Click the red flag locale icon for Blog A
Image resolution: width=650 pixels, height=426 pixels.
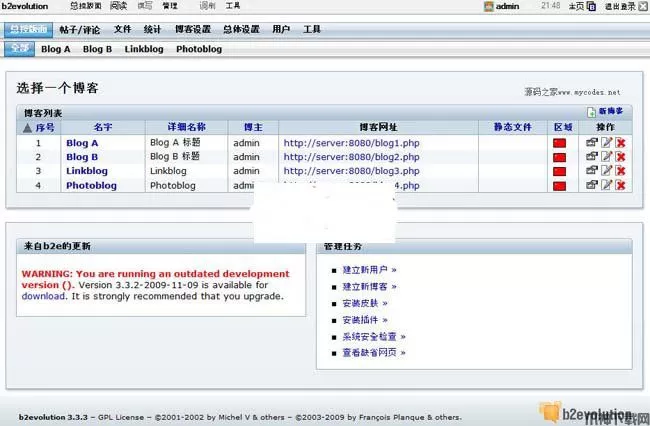point(559,143)
